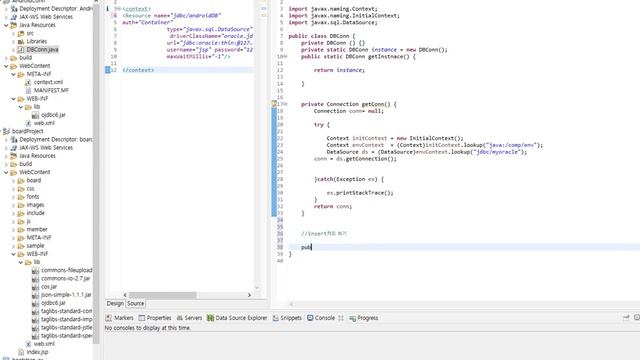Open the Properties tab
This screenshot has height=360, width=640.
point(155,318)
